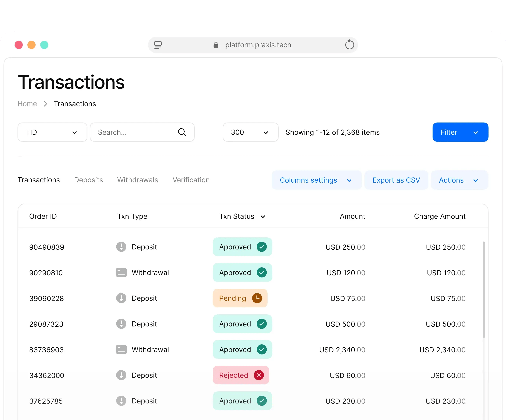
Task: Click the Transactions breadcrumb label
Action: click(x=75, y=104)
